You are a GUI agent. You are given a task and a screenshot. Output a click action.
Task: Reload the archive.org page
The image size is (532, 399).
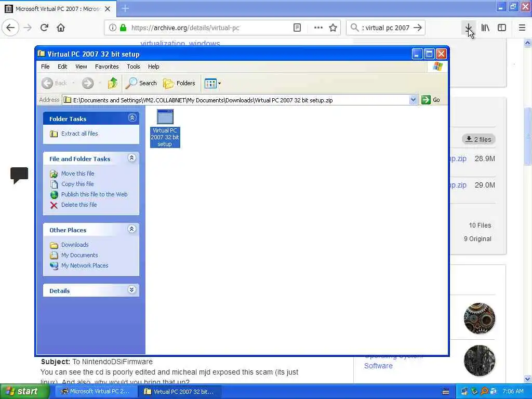point(44,28)
